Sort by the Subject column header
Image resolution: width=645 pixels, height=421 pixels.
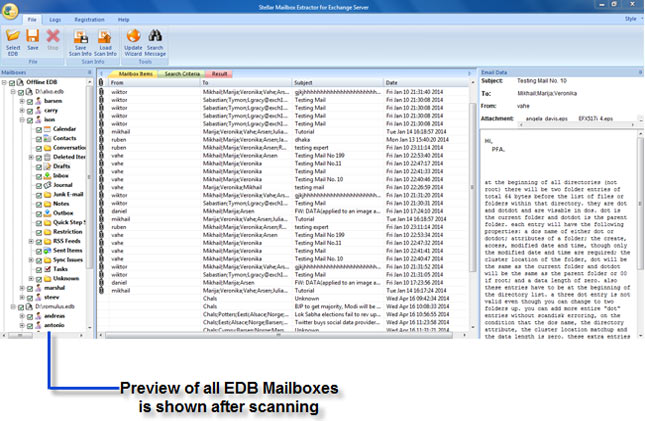coord(337,83)
